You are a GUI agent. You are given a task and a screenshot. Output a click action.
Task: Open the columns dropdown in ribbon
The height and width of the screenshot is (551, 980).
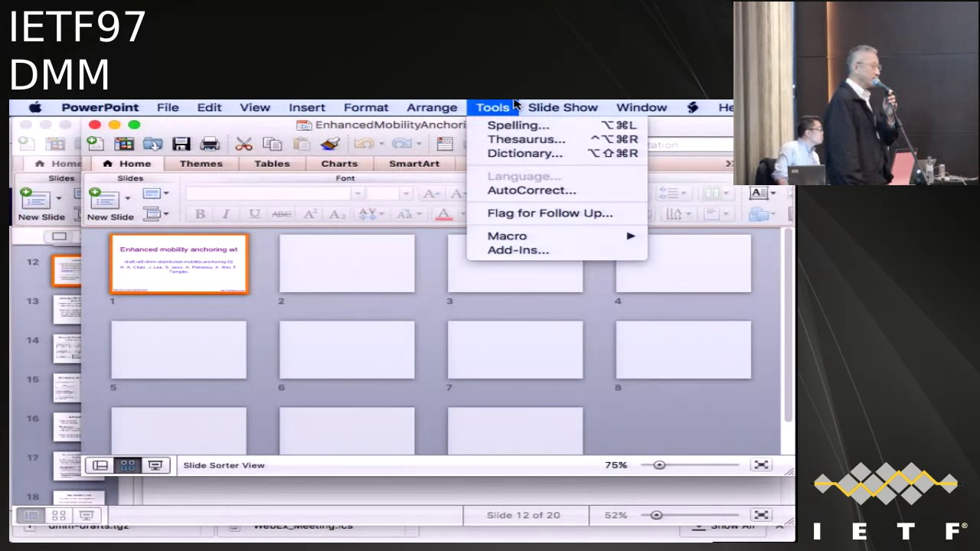point(717,194)
